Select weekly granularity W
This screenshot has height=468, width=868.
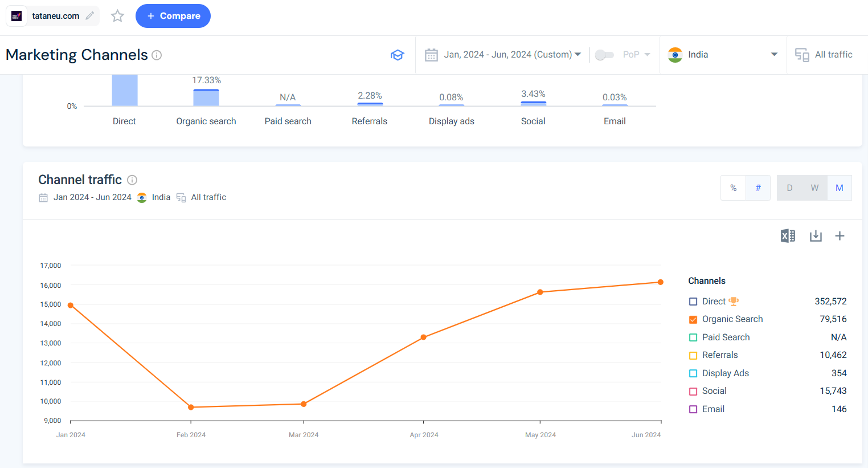point(814,188)
